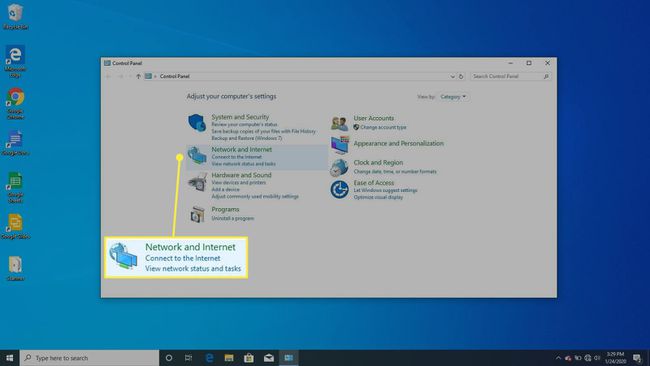Open the Clock and Region heading
This screenshot has height=366, width=650.
pyautogui.click(x=378, y=162)
